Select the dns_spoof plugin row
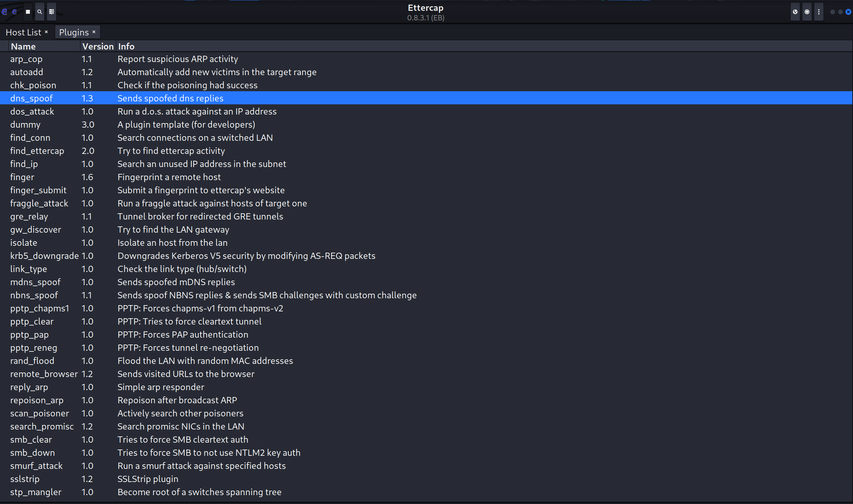 coord(32,98)
